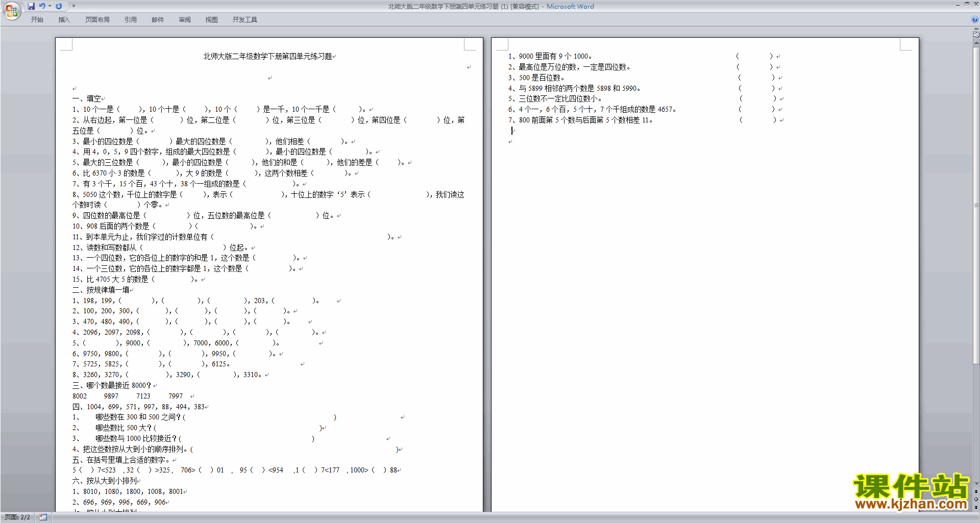Click the question 哪些数与 1000 比较接近？
980x523 pixels.
[x=136, y=438]
